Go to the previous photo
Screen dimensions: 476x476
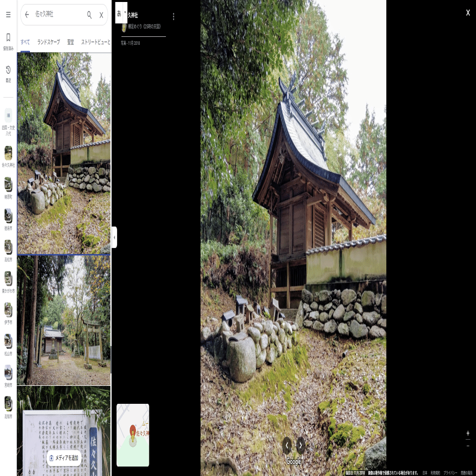pos(287,445)
